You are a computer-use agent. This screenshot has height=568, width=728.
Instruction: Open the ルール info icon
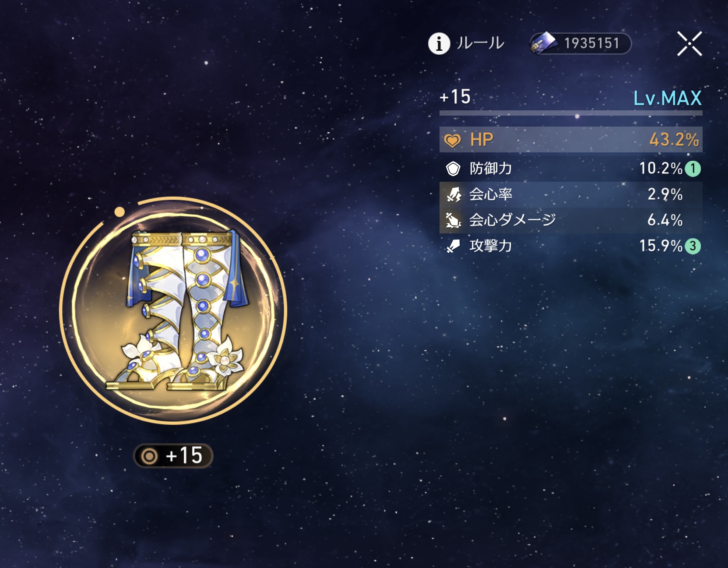point(439,43)
